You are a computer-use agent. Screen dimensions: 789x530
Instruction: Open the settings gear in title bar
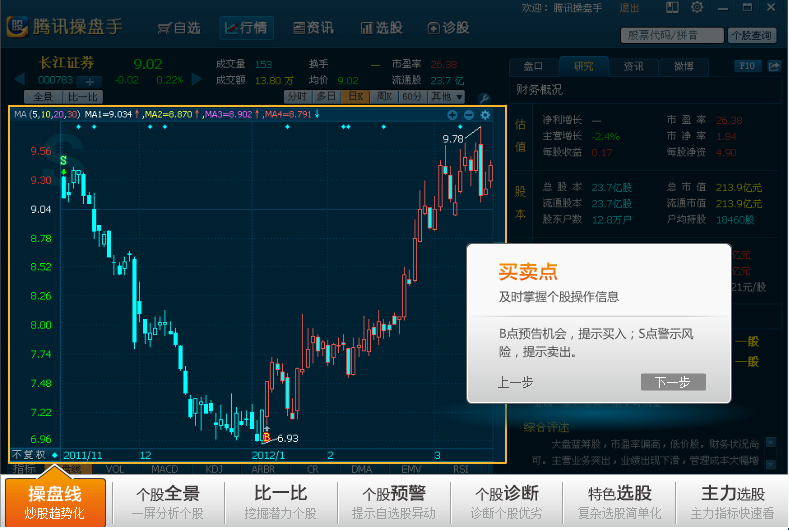(x=697, y=8)
